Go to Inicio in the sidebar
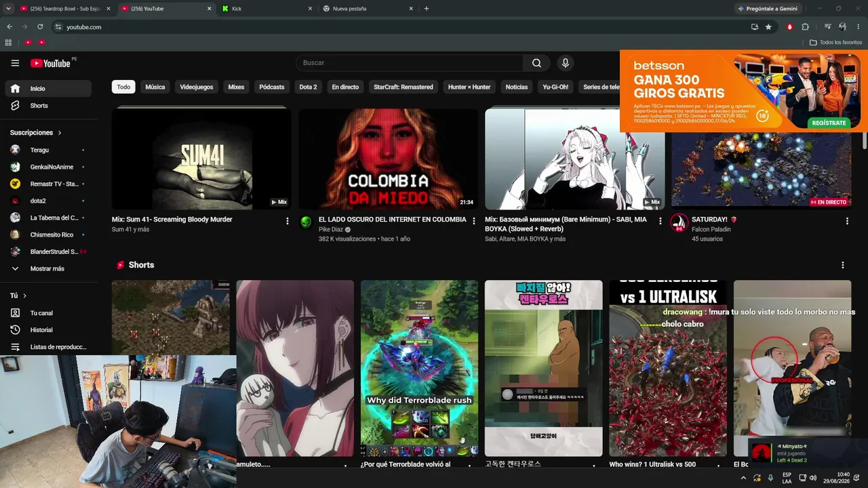 coord(48,89)
